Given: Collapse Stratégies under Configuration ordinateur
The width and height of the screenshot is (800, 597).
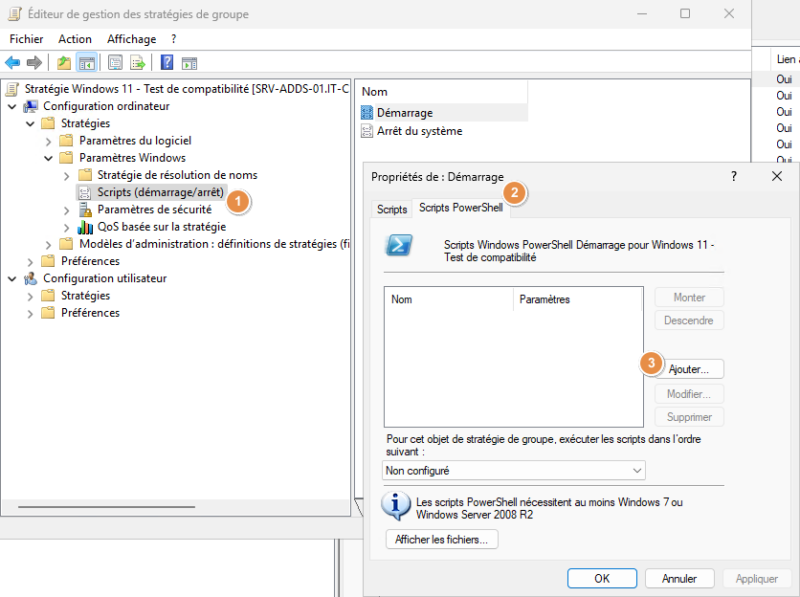Looking at the screenshot, I should [30, 124].
